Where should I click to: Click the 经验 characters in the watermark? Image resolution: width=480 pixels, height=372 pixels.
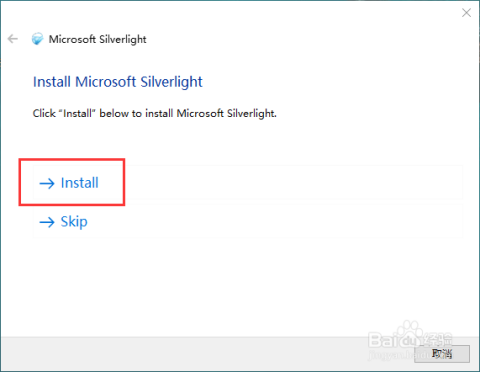coord(437,340)
